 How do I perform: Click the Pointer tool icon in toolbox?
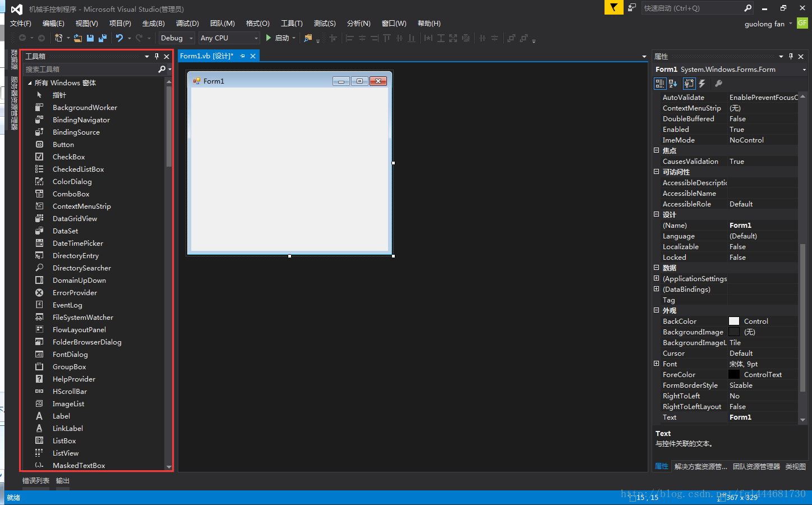pos(39,95)
